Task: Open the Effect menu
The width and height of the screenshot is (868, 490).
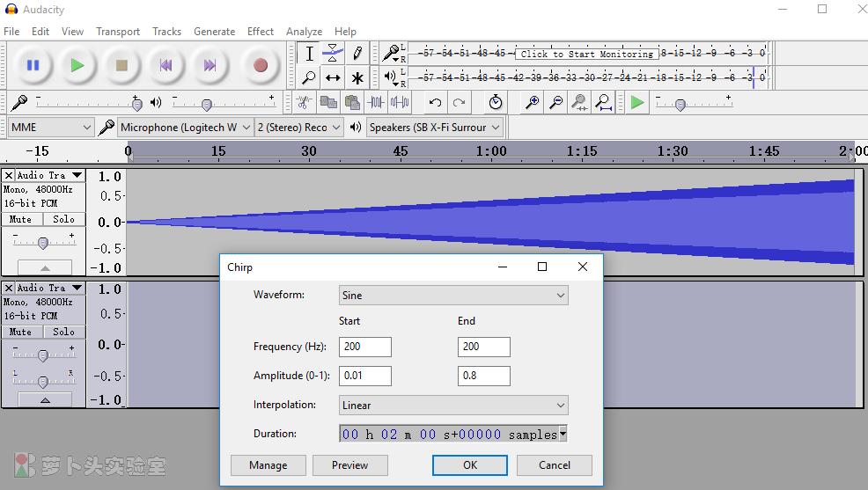Action: [x=261, y=32]
